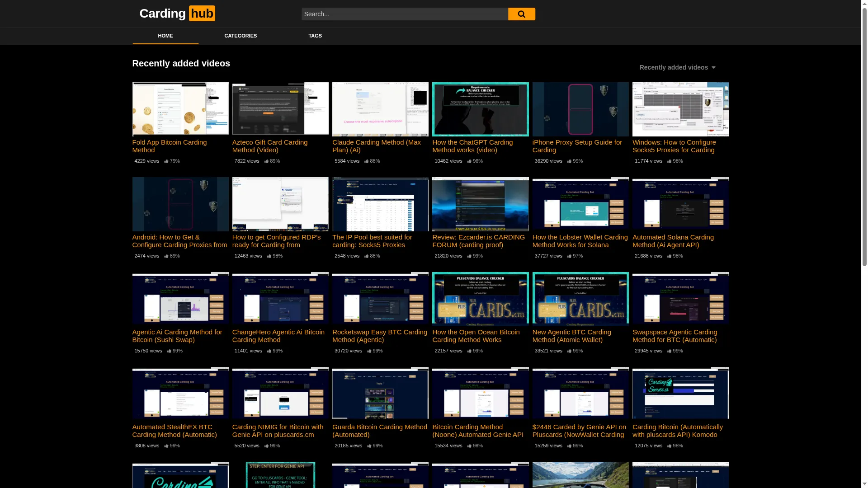Screen dimensions: 868x488
Task: Select thumbnail for Carding NIMIG video
Action: point(280,394)
